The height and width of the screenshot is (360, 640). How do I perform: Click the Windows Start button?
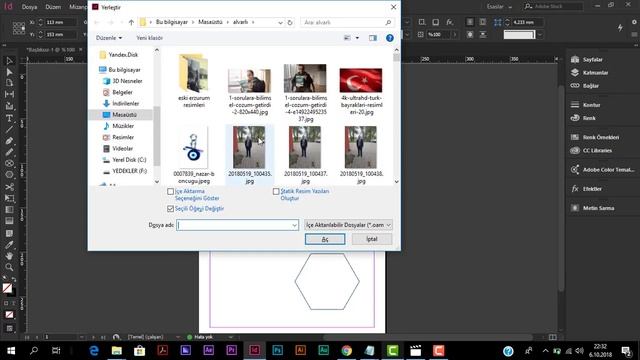(x=11, y=351)
